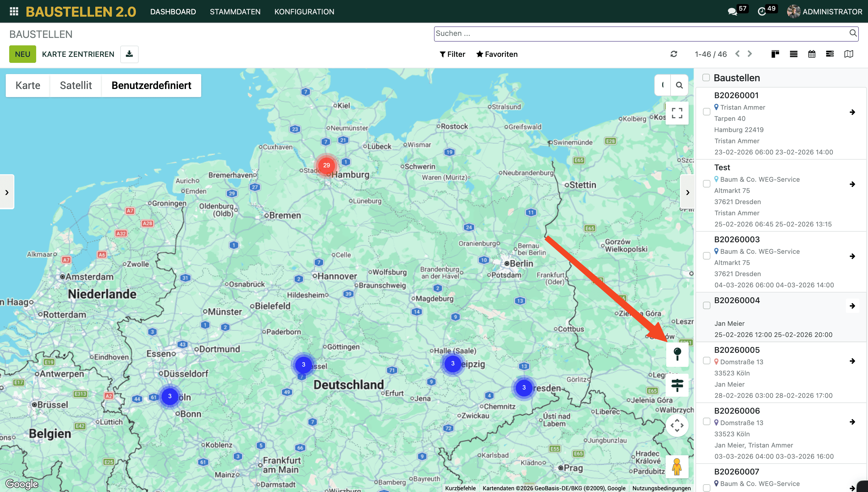Open the Filter dropdown

coord(452,54)
